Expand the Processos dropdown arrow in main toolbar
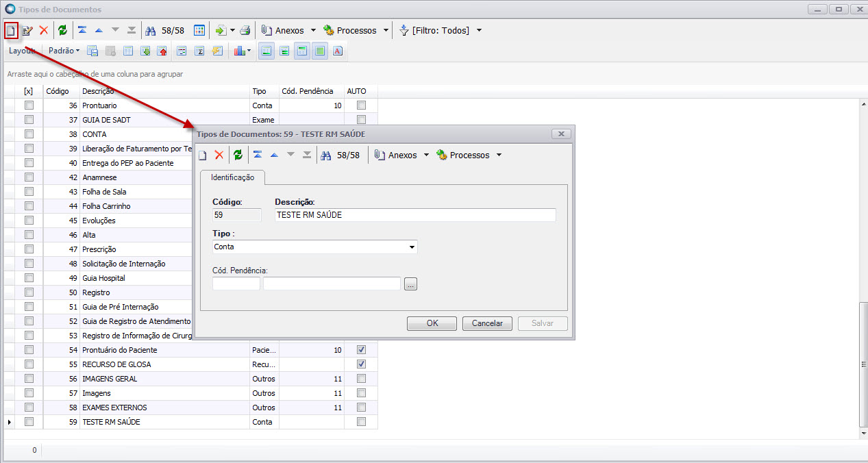 pyautogui.click(x=386, y=31)
